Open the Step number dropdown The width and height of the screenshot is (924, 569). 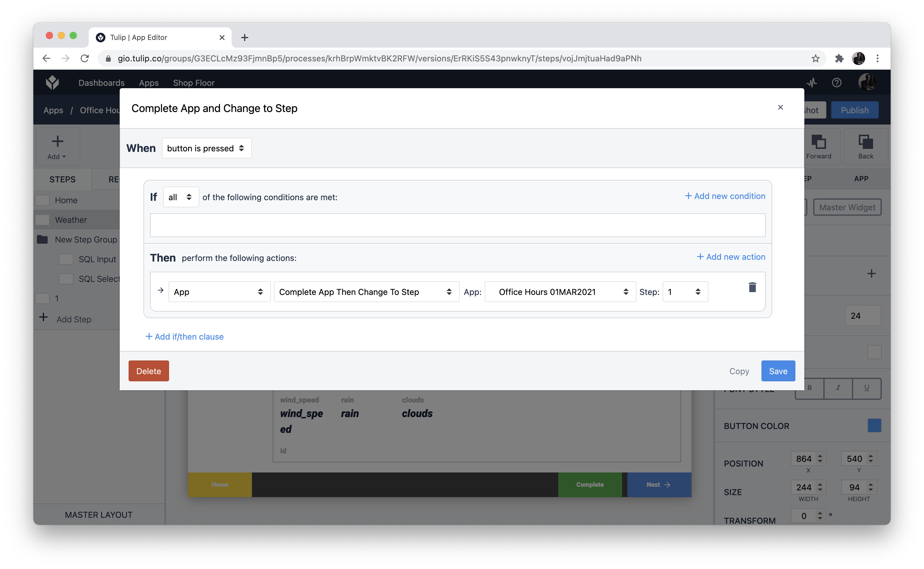click(x=685, y=292)
